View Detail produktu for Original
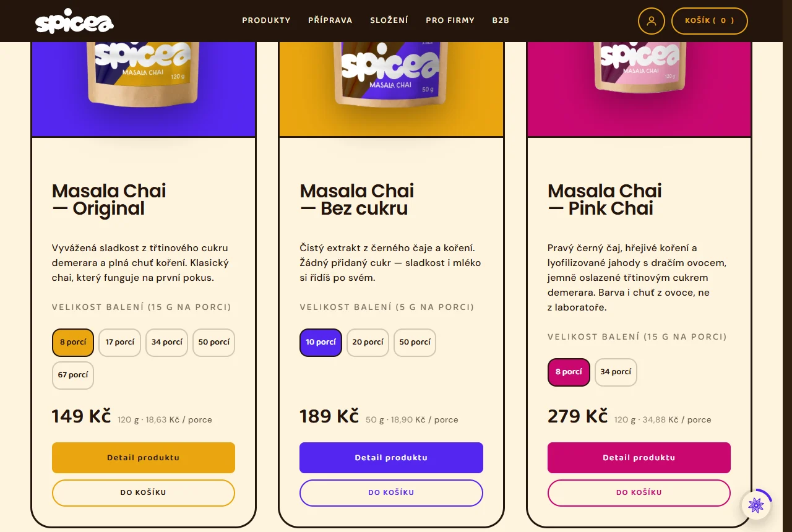This screenshot has width=792, height=532. (144, 458)
